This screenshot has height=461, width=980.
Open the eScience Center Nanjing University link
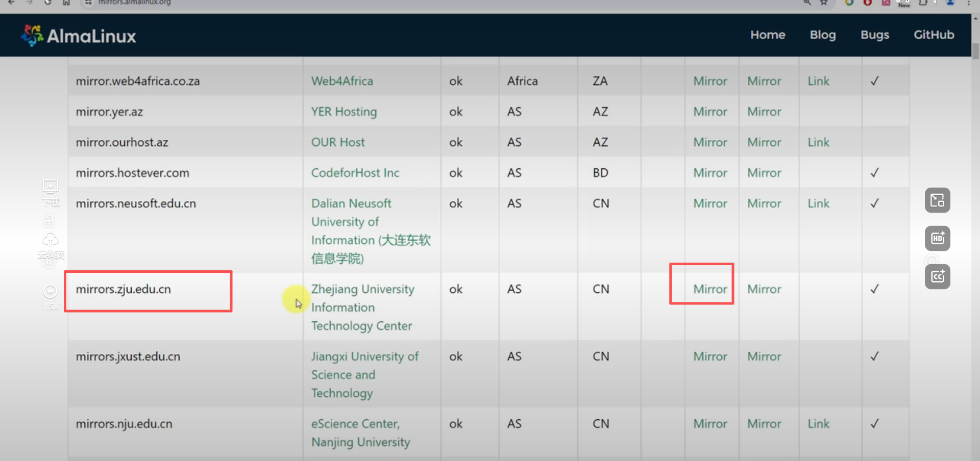[x=361, y=433]
